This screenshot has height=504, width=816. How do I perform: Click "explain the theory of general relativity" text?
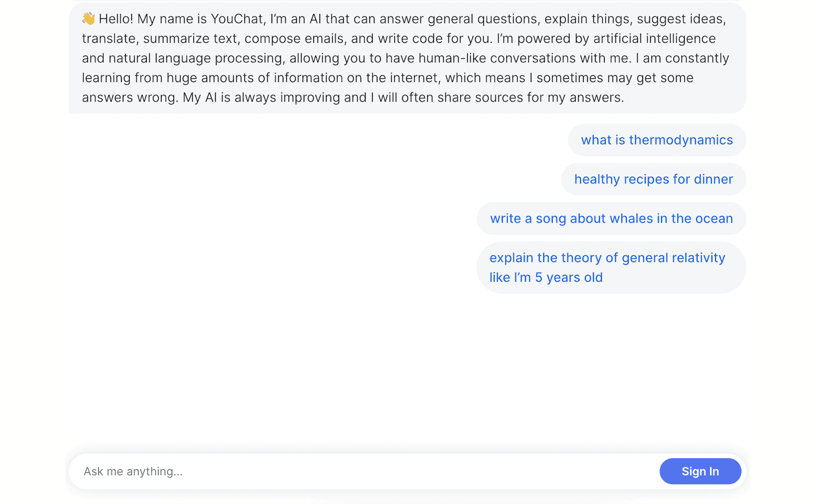[607, 257]
